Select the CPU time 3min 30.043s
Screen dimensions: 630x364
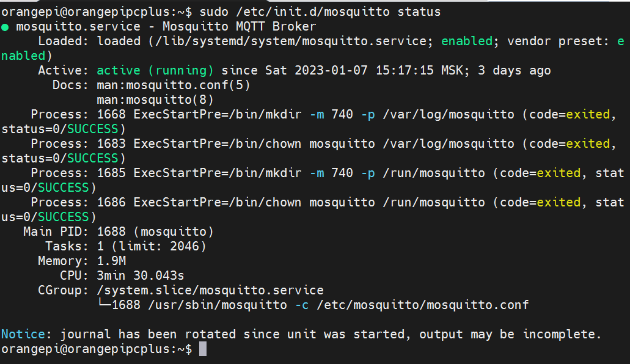141,275
